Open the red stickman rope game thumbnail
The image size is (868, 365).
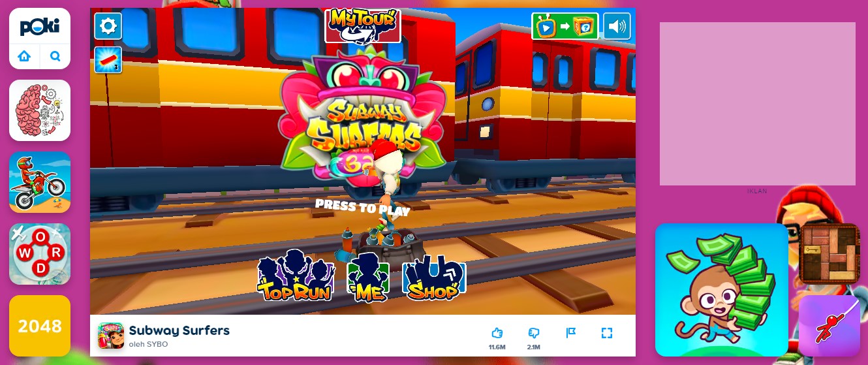tap(829, 326)
